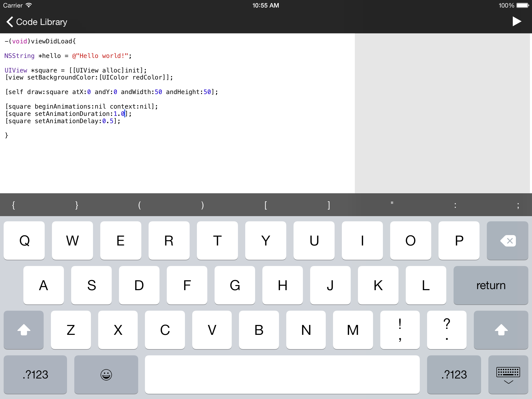Go back to Code Library

[37, 22]
